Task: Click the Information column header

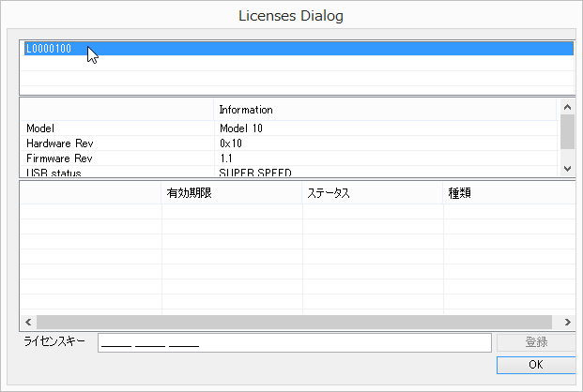Action: [x=246, y=110]
